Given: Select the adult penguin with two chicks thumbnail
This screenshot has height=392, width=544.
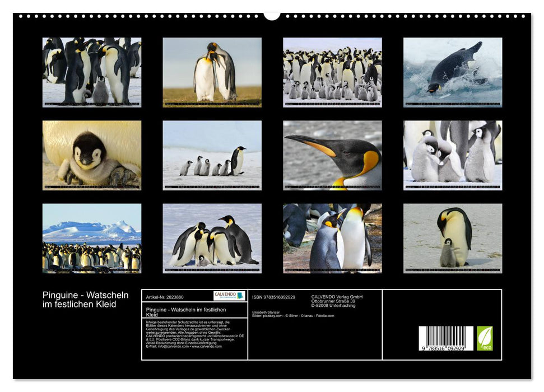Looking at the screenshot, I should (452, 156).
